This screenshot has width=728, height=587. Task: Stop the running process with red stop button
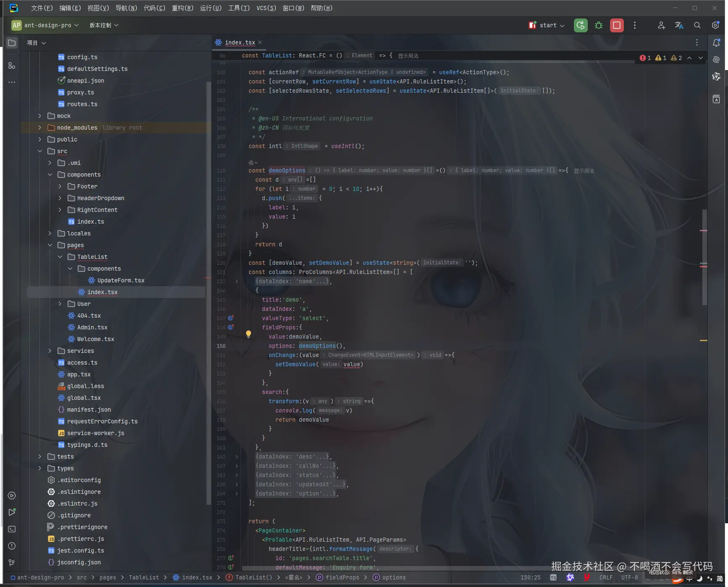click(x=617, y=25)
